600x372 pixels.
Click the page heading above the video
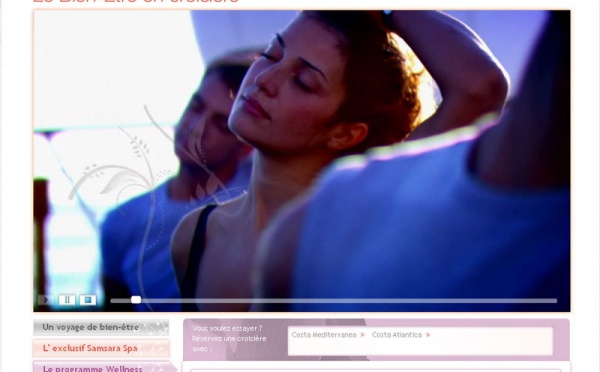coord(136,2)
